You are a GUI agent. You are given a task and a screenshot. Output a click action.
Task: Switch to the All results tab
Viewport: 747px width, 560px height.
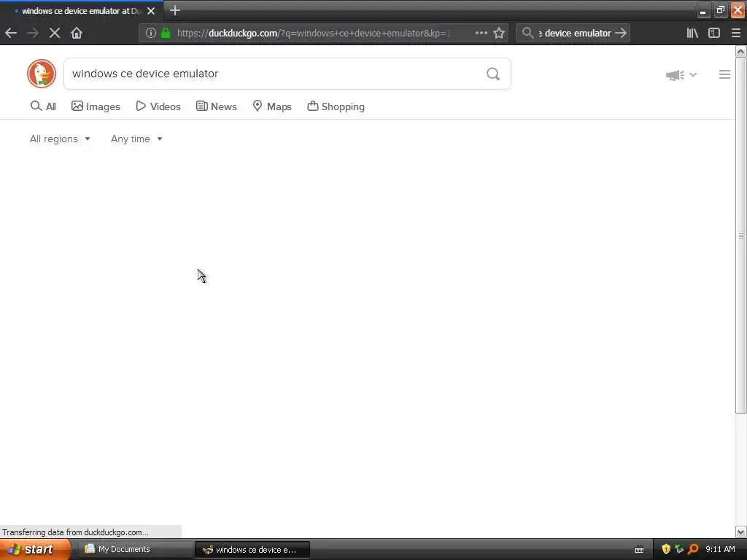43,106
